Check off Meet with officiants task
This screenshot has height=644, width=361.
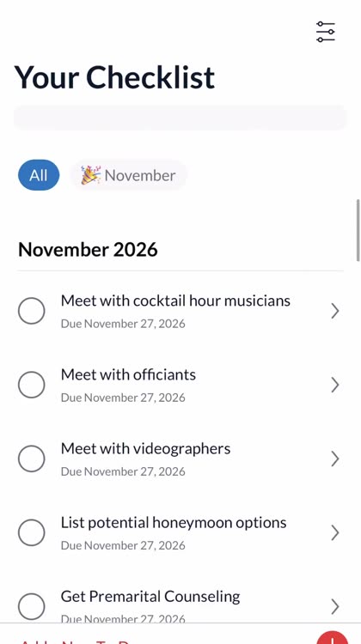(x=32, y=385)
